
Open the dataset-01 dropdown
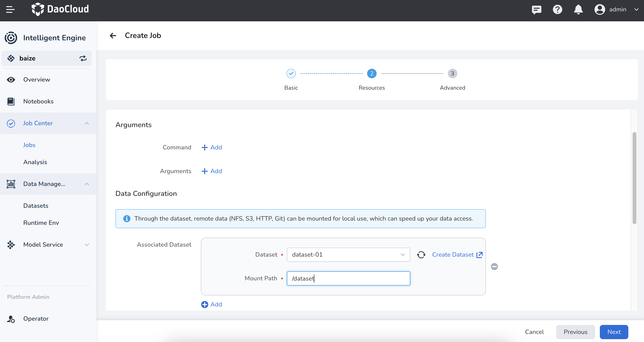click(x=348, y=255)
